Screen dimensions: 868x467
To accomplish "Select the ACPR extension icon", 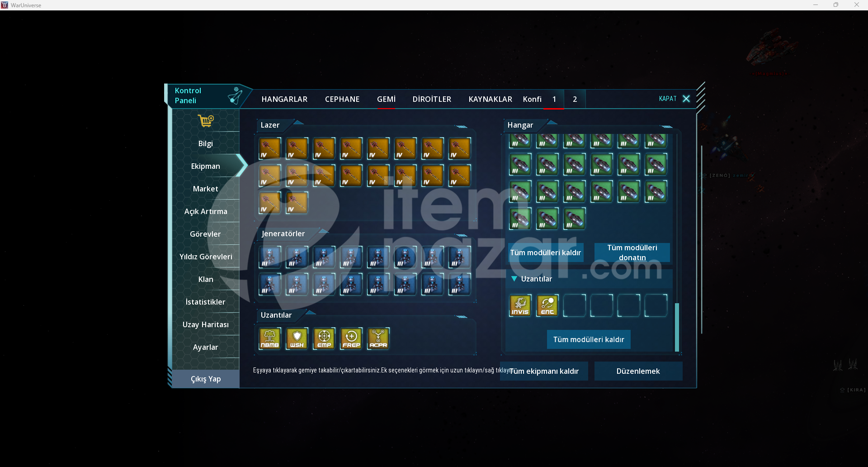I will click(378, 338).
